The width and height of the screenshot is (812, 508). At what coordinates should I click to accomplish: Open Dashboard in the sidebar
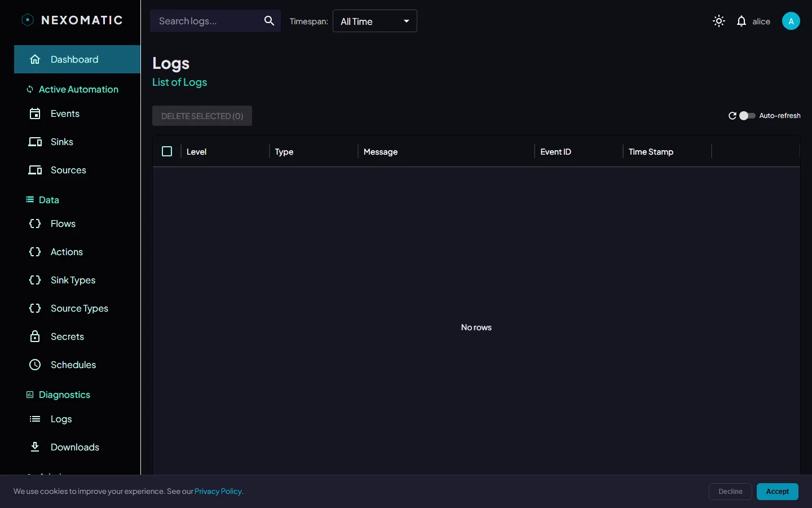point(77,59)
